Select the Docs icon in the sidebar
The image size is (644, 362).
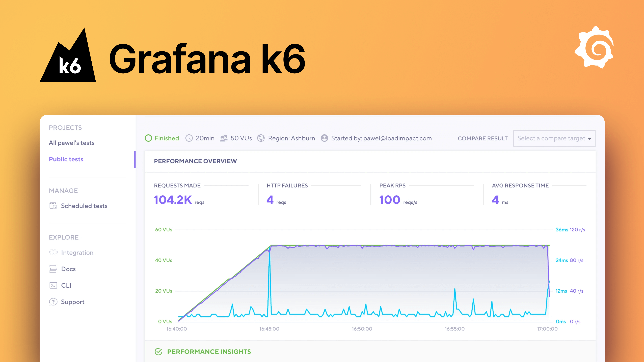[x=53, y=269]
